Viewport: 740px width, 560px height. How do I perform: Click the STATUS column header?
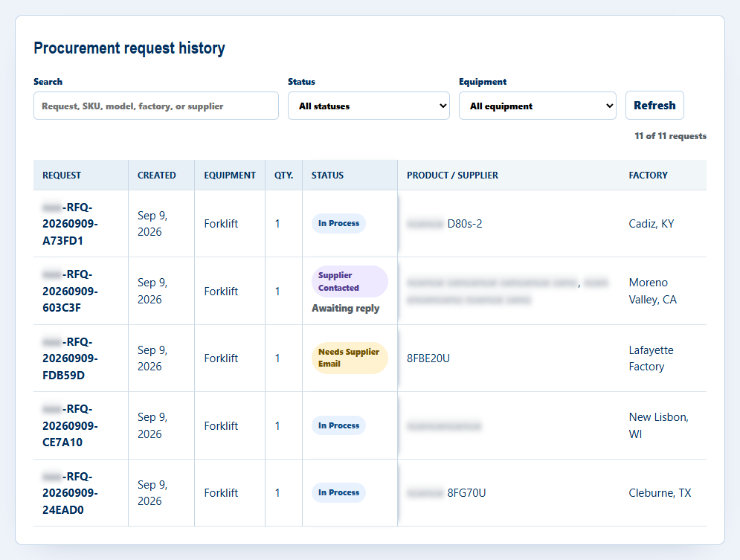click(327, 175)
